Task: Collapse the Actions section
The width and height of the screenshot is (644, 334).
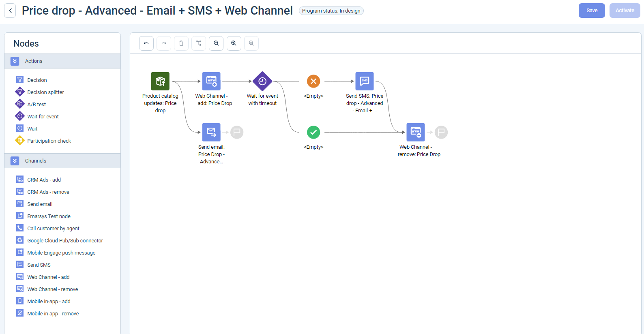Action: (x=15, y=61)
